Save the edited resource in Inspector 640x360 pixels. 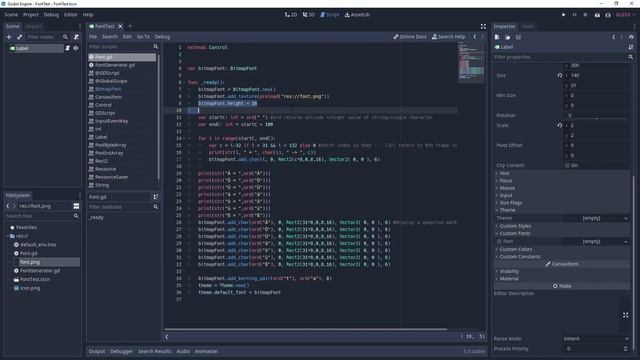518,37
